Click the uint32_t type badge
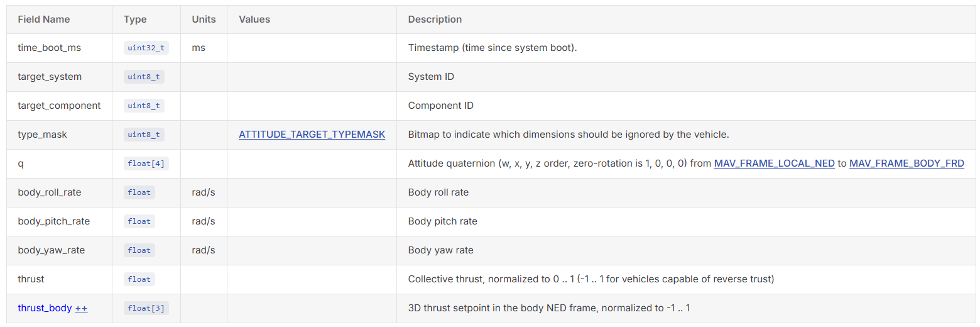Screen dimensions: 980x327 pyautogui.click(x=146, y=48)
